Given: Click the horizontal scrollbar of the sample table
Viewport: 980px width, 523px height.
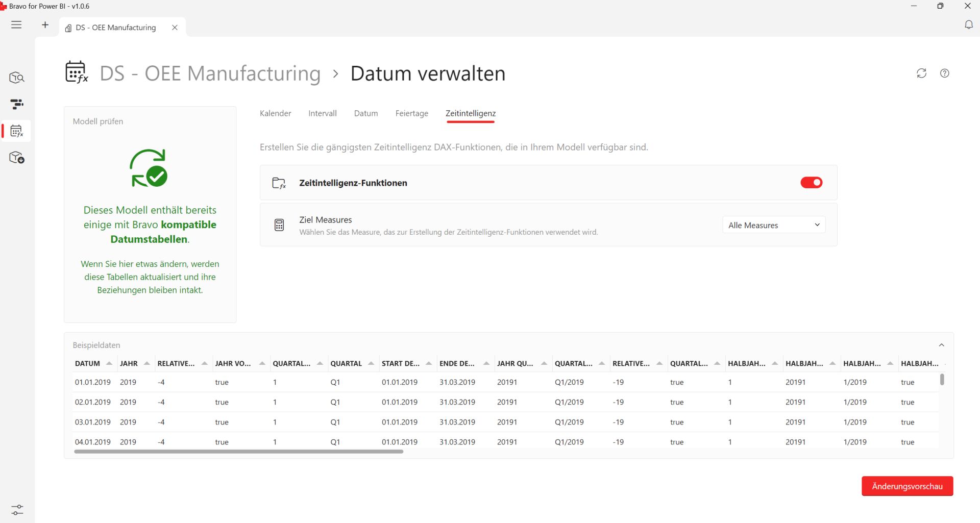Looking at the screenshot, I should 239,452.
